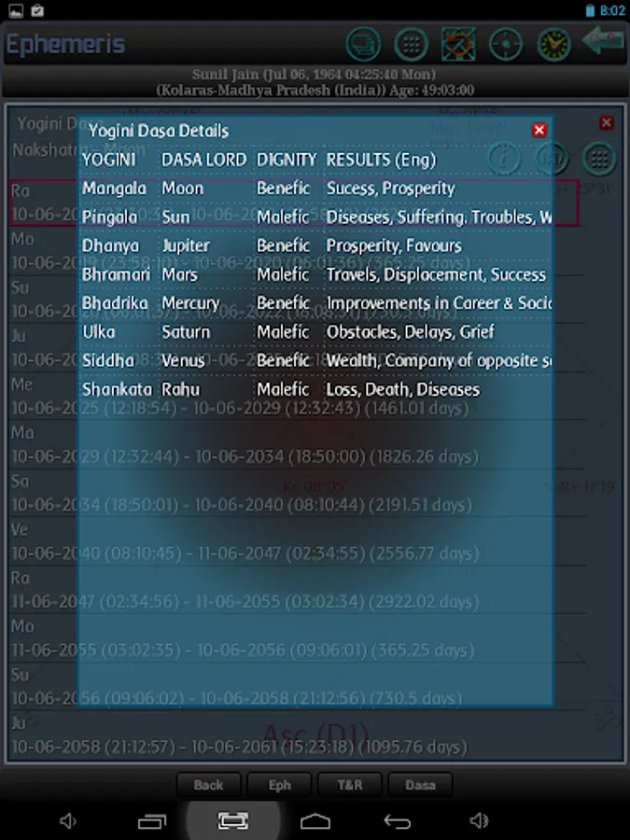Tap the Yogini Dasa Details dialog title
This screenshot has height=840, width=630.
pyautogui.click(x=159, y=131)
